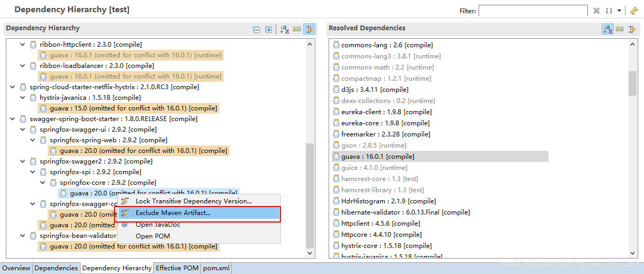Click Resolved Dependencies scrollbar down arrow
Screen dimensions: 644x274
[632, 254]
